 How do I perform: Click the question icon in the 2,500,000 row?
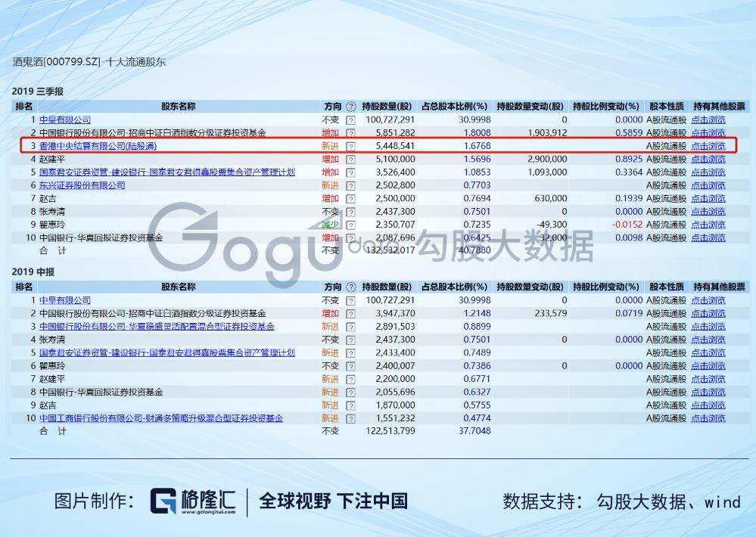point(350,199)
